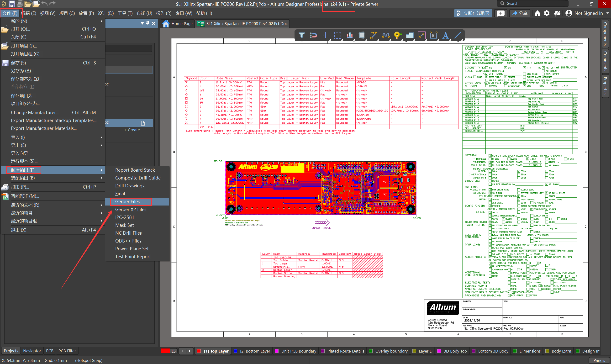Switch to the PcbDoc document tab
Image resolution: width=611 pixels, height=364 pixels.
click(242, 24)
